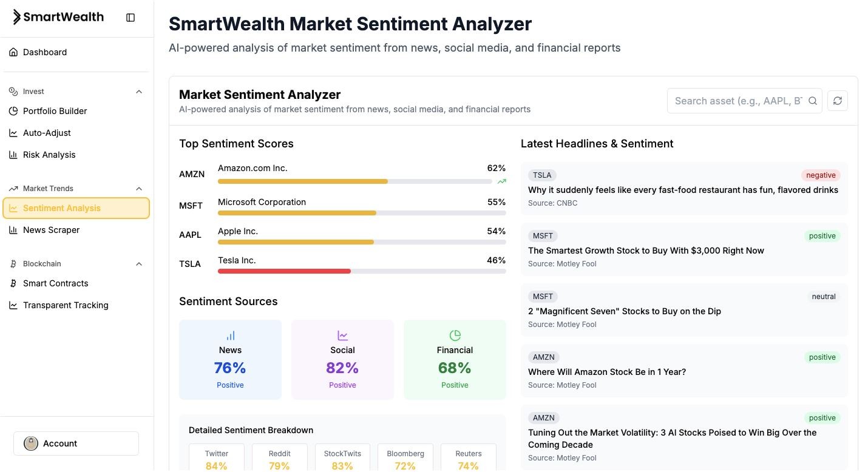
Task: Open the Account button
Action: pos(76,443)
